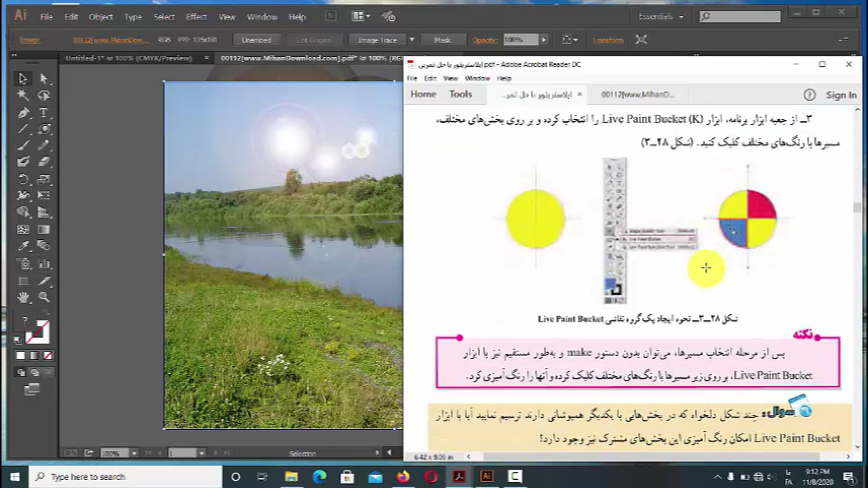The height and width of the screenshot is (488, 868).
Task: Open Illustrator's Effect menu
Action: pos(196,17)
